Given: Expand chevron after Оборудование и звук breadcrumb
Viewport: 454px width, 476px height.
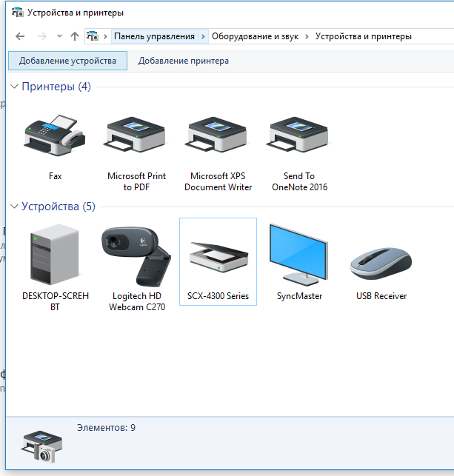Looking at the screenshot, I should coord(307,36).
